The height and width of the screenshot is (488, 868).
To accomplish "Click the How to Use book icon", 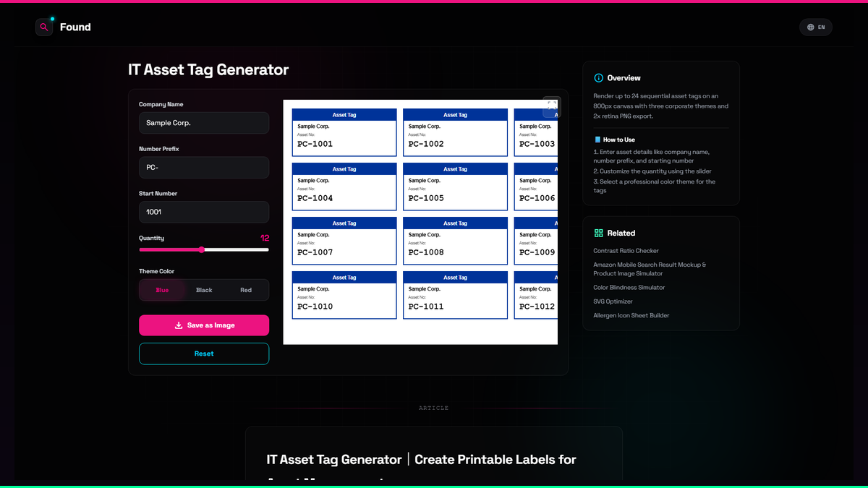I will (x=597, y=140).
